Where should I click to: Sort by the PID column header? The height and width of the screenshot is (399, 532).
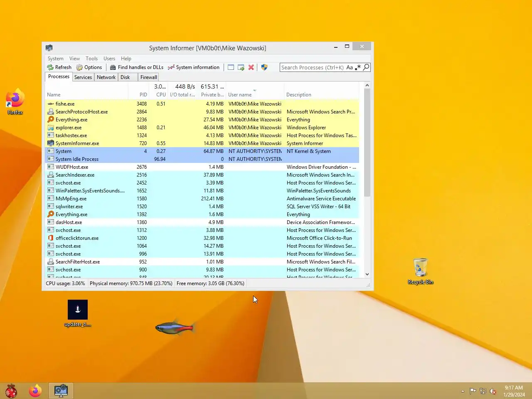pyautogui.click(x=138, y=91)
